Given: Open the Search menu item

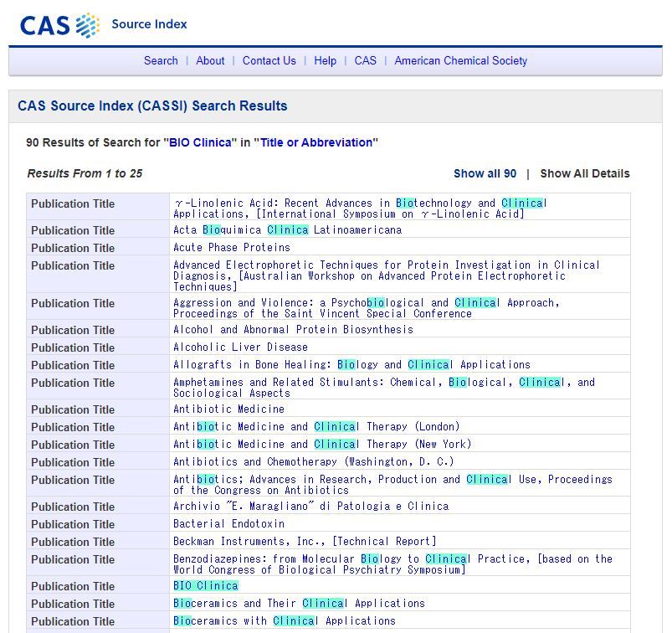Looking at the screenshot, I should (161, 61).
